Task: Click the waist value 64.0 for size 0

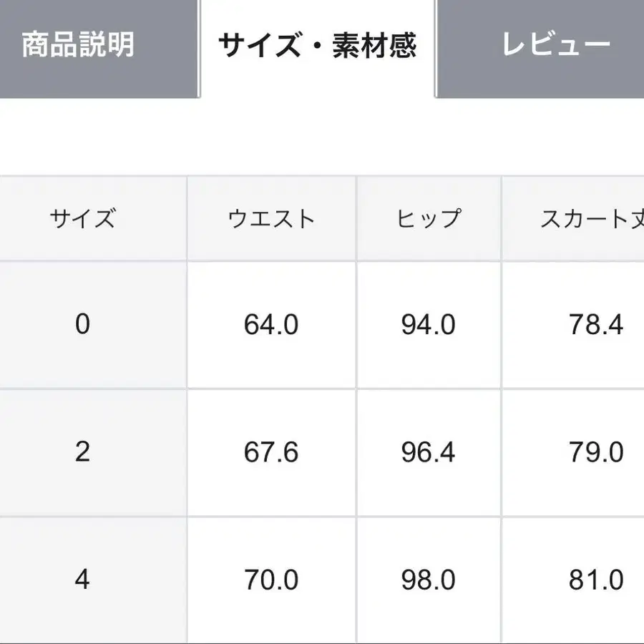Action: 270,324
